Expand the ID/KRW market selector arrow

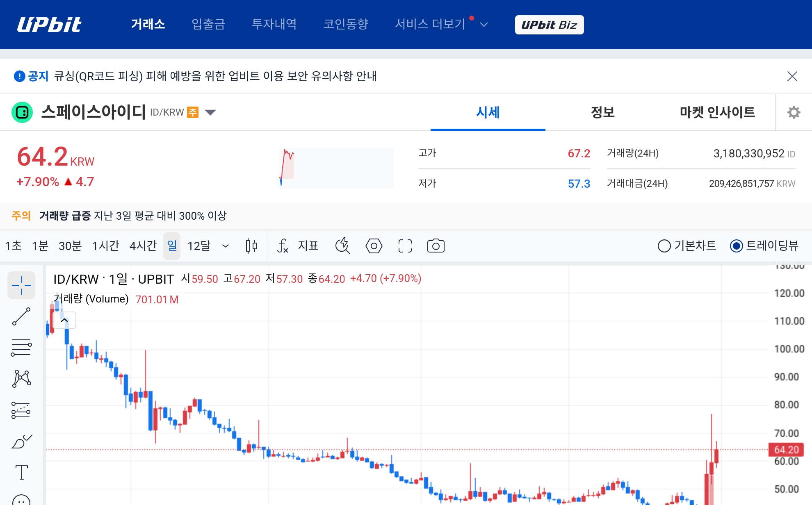click(x=210, y=112)
